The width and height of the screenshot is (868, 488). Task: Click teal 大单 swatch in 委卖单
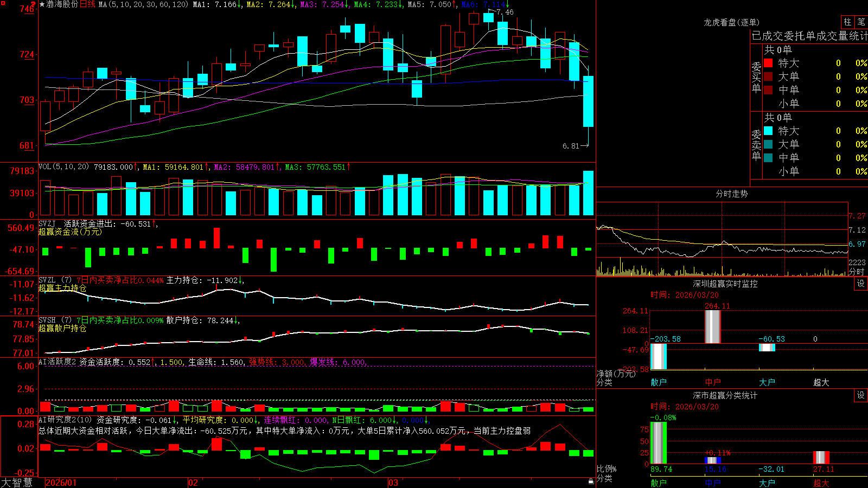click(768, 144)
